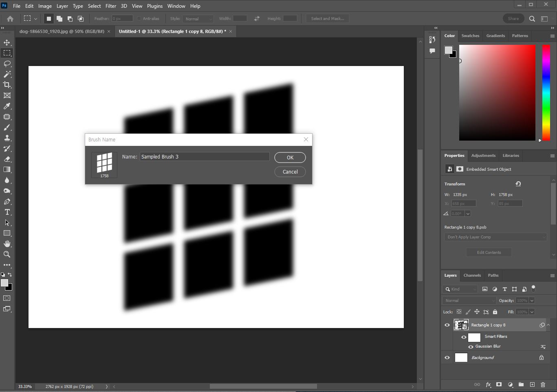Switch to dog-1866530_1920.jpg document tab
The width and height of the screenshot is (557, 392).
[x=62, y=31]
